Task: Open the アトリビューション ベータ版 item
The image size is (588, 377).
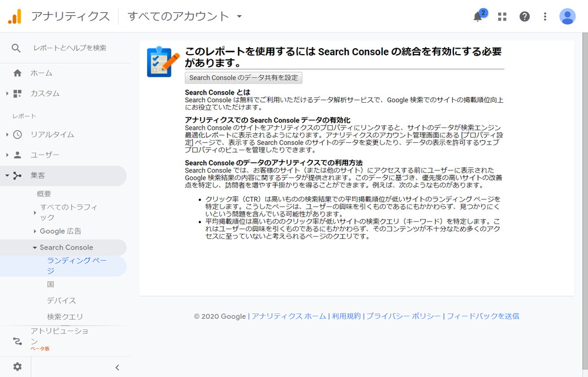Action: coord(59,340)
